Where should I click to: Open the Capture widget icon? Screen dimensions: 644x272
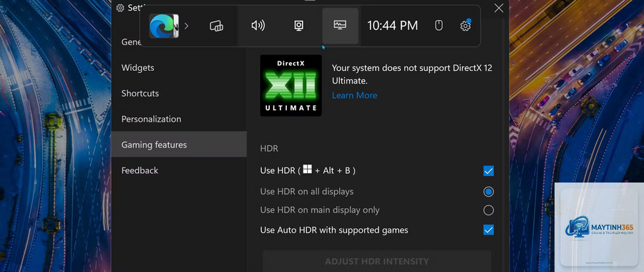[298, 26]
